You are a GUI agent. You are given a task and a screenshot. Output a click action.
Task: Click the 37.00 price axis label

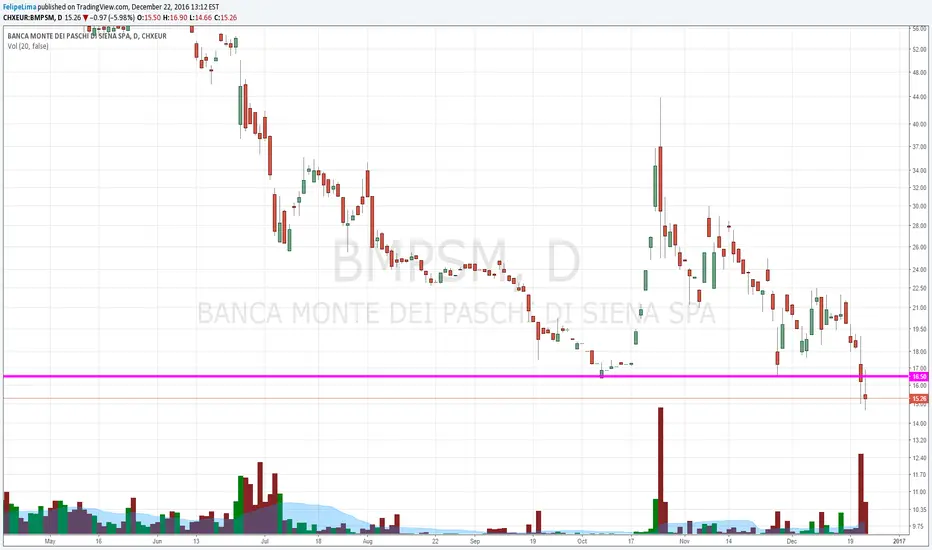(919, 147)
